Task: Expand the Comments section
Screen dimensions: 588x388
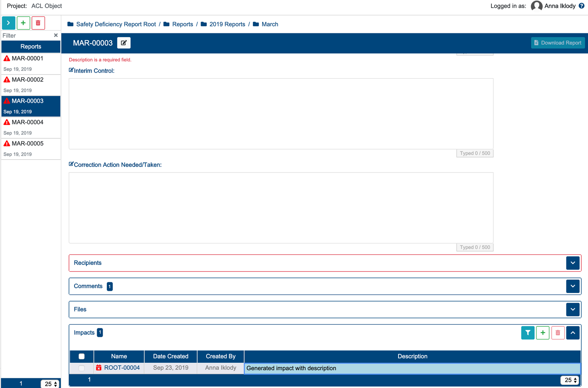Action: [573, 286]
